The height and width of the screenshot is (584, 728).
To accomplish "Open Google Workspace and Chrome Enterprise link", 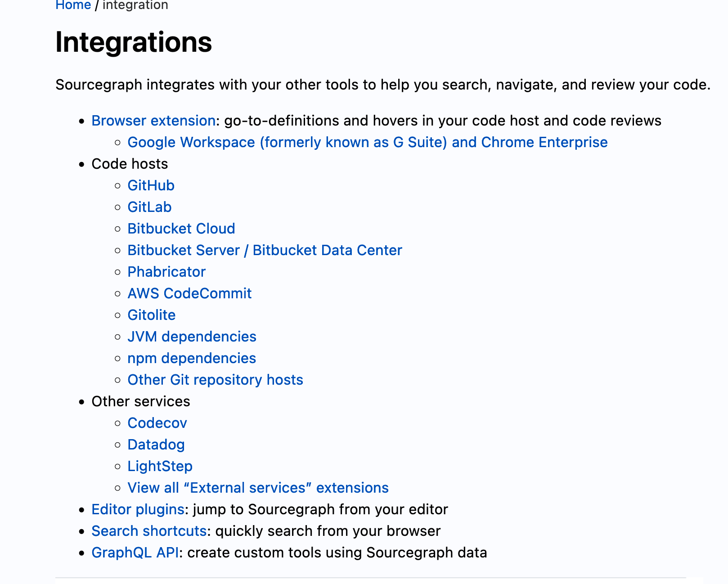I will [x=368, y=142].
